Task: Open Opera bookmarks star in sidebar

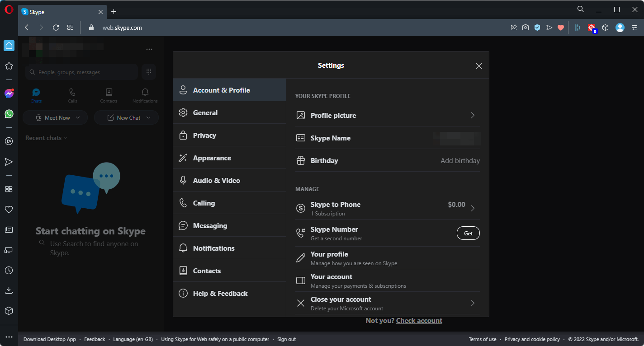Action: click(9, 66)
